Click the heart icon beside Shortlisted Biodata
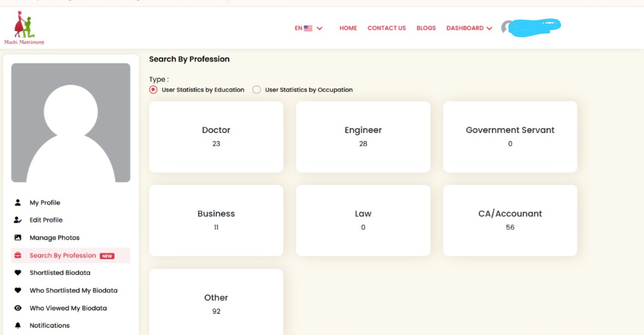 pos(18,273)
